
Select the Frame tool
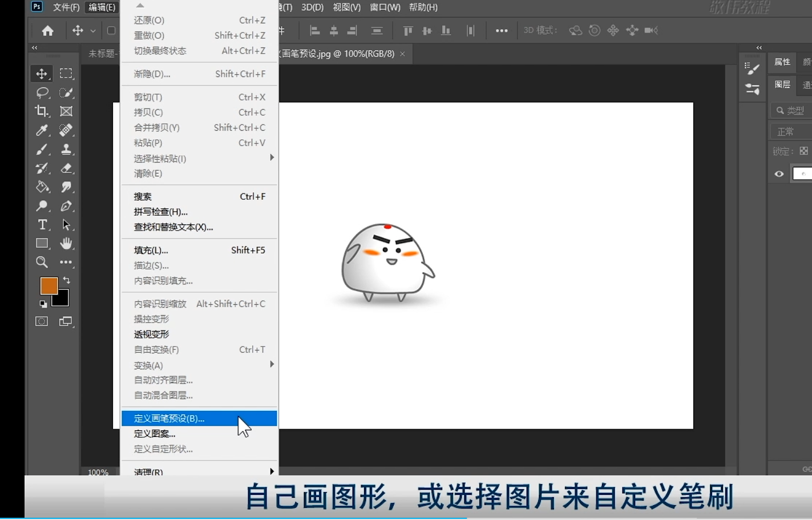point(66,111)
